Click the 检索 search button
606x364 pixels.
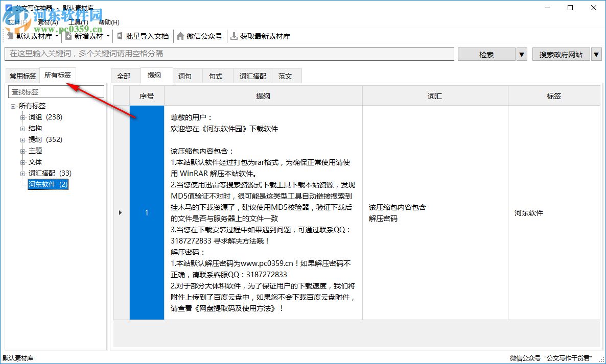click(x=486, y=55)
